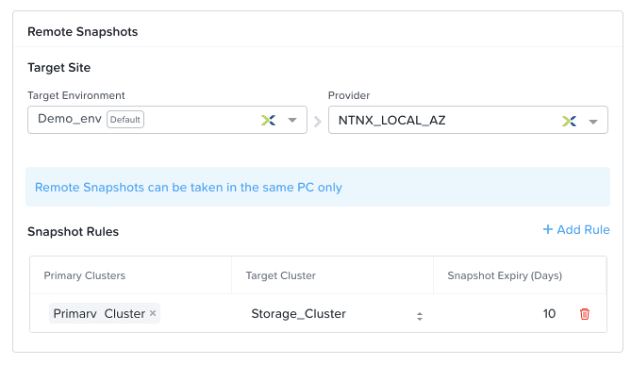Screen dimensions: 632x366
Task: Select the Demo_env environment field
Action: click(x=167, y=120)
